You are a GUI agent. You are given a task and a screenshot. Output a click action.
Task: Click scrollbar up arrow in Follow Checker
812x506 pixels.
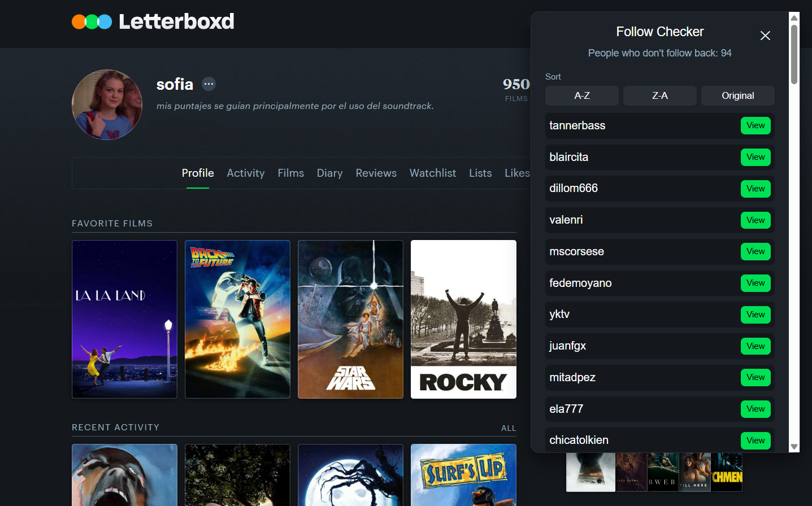[794, 17]
